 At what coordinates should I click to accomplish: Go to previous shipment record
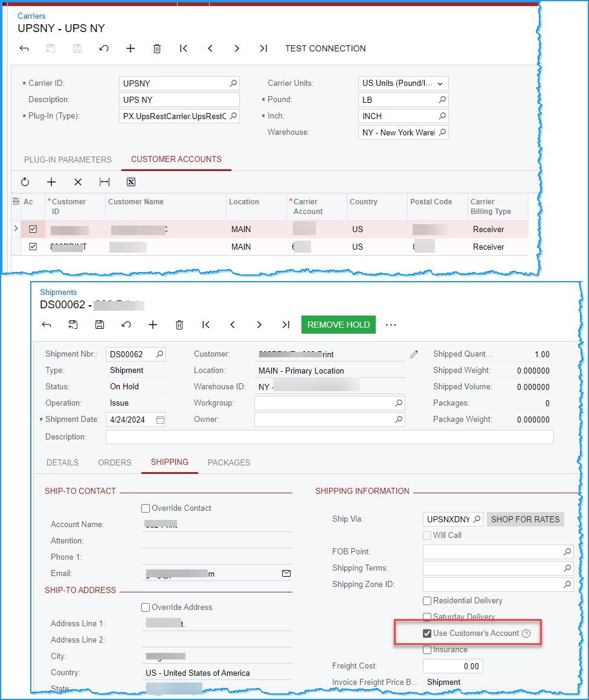(233, 325)
